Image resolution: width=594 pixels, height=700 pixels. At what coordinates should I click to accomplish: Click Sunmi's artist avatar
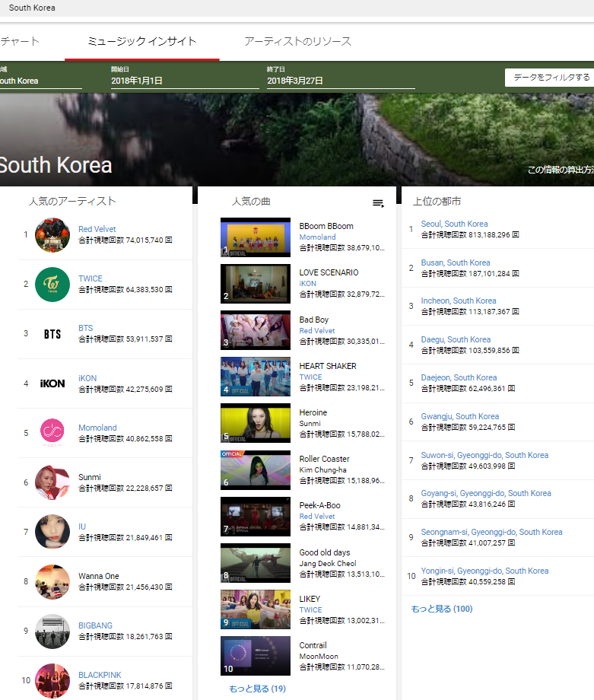[52, 482]
